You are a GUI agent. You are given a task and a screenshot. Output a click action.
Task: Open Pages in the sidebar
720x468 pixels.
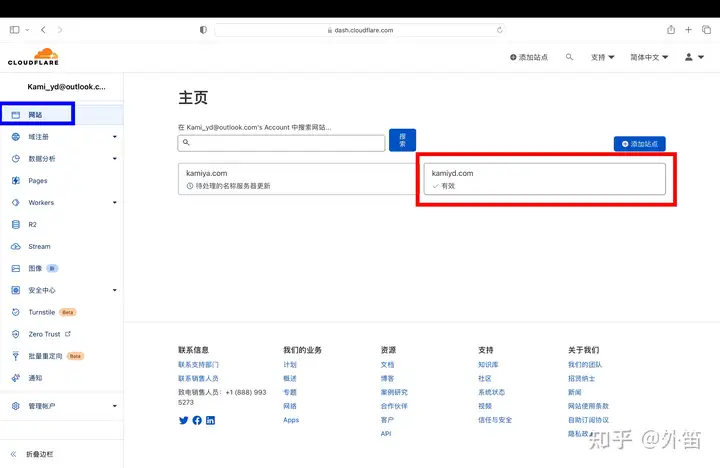tap(38, 181)
